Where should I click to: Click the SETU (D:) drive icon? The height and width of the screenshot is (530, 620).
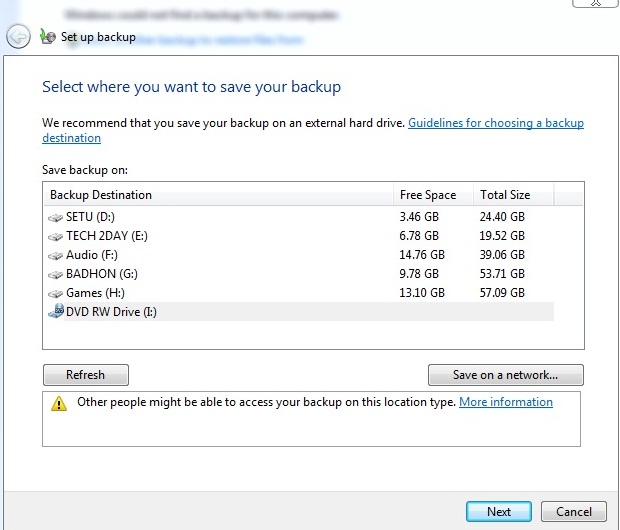pyautogui.click(x=56, y=217)
